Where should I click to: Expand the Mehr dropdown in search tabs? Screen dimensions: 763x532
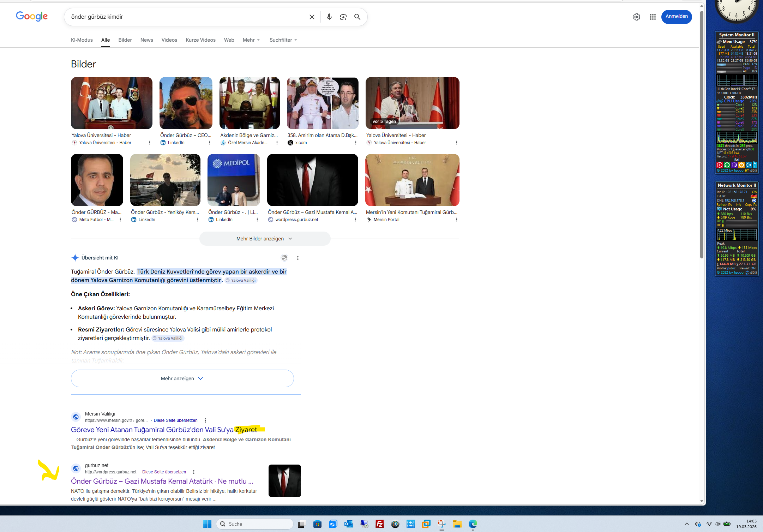click(x=251, y=40)
